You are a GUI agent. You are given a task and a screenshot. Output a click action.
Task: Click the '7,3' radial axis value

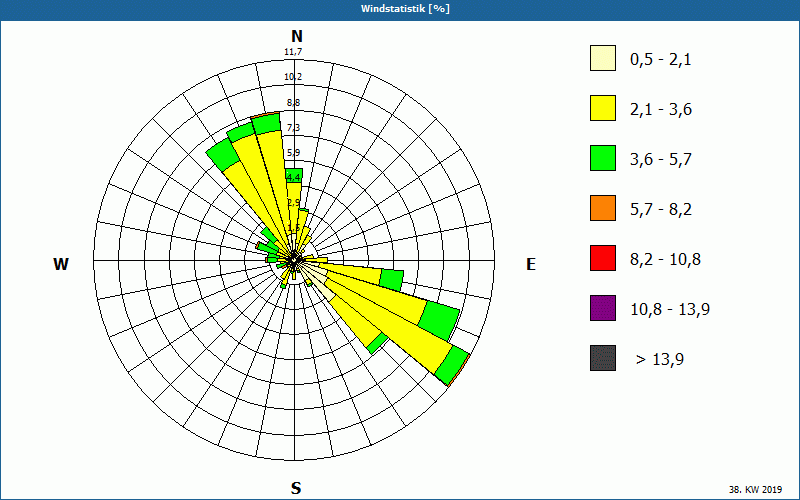click(293, 128)
